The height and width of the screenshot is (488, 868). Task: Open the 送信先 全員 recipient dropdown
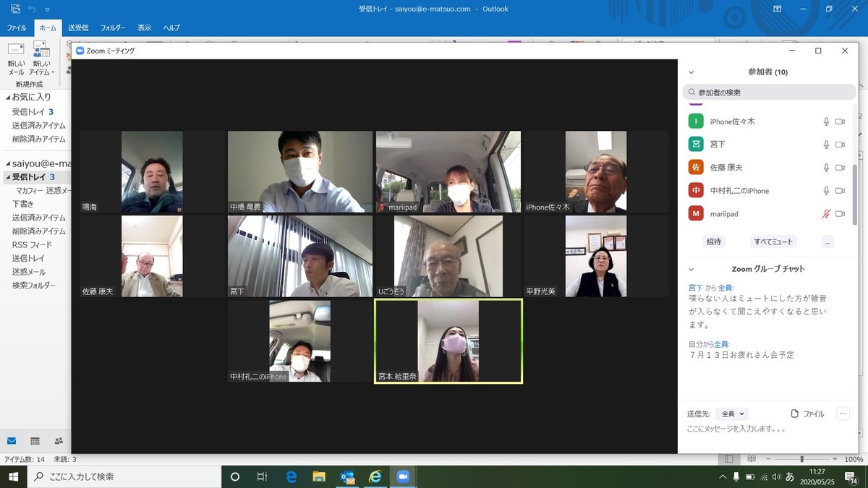click(x=732, y=414)
